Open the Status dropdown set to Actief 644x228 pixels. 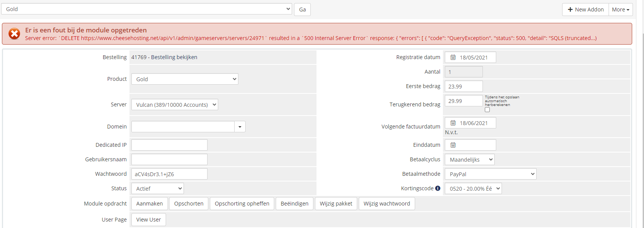tap(157, 188)
